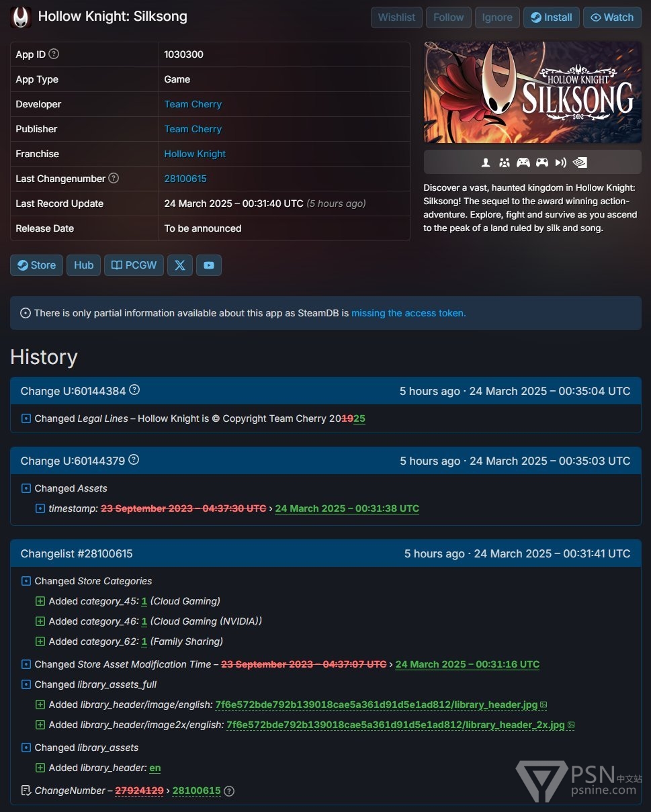Collapse the Changed Assets entry
The width and height of the screenshot is (651, 812).
coord(26,488)
